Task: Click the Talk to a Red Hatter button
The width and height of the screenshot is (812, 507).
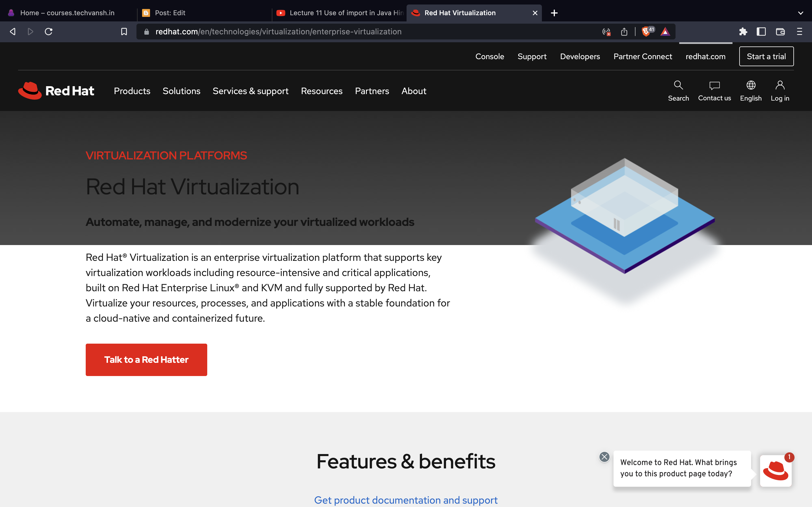Action: coord(146,359)
